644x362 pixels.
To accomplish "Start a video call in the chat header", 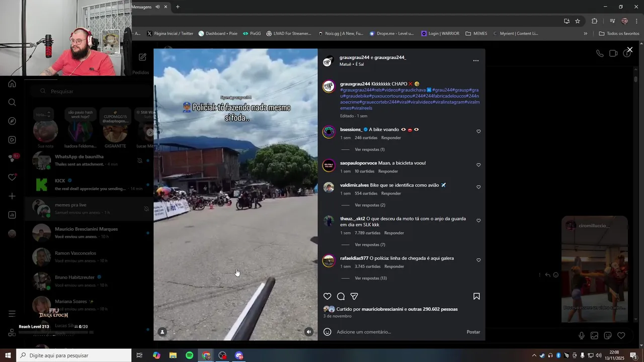I will pyautogui.click(x=613, y=53).
